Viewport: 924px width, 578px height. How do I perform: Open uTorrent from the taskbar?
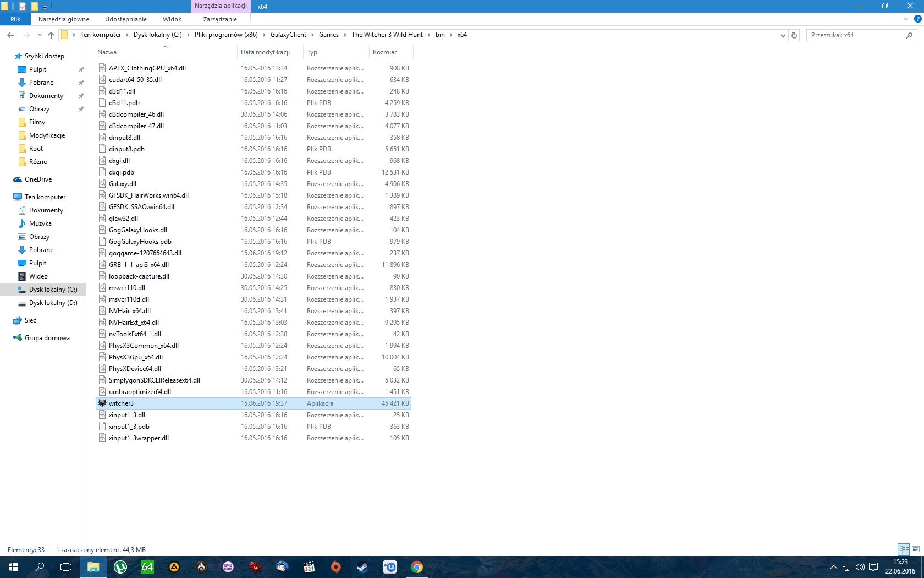point(120,567)
